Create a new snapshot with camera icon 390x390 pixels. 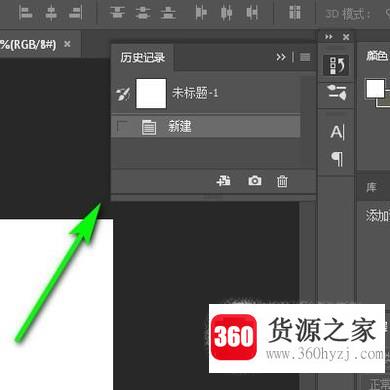255,181
